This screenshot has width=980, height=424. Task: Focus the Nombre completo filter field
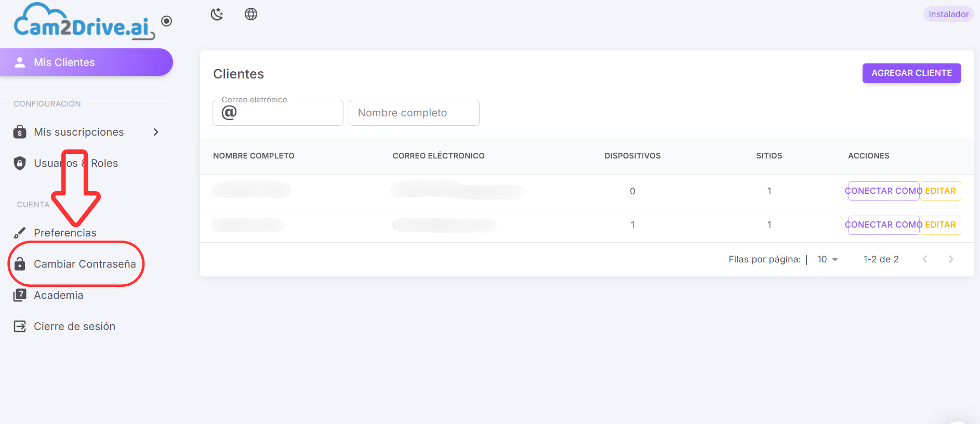pyautogui.click(x=414, y=113)
